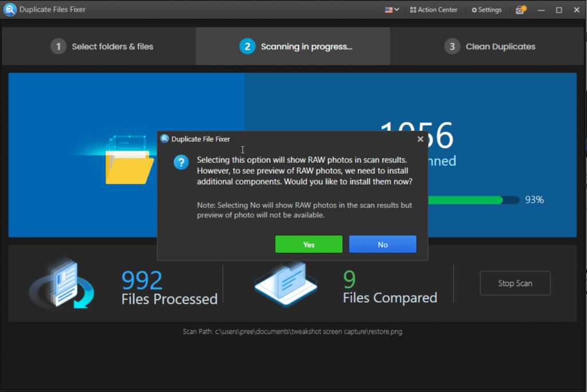Click the notification badge icon near Settings
The image size is (587, 392).
click(519, 10)
